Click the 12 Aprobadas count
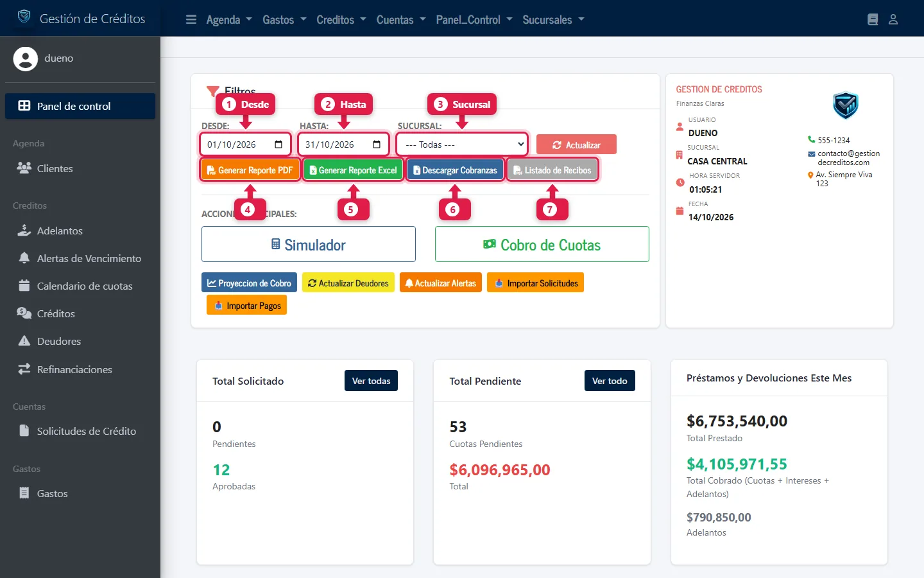Viewport: 924px width, 578px height. [221, 470]
